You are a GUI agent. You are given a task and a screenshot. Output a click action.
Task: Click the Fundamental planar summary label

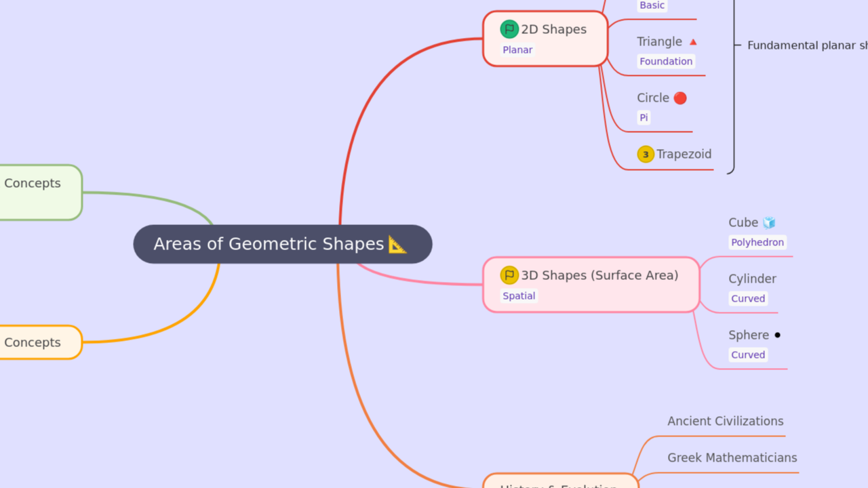coord(807,45)
